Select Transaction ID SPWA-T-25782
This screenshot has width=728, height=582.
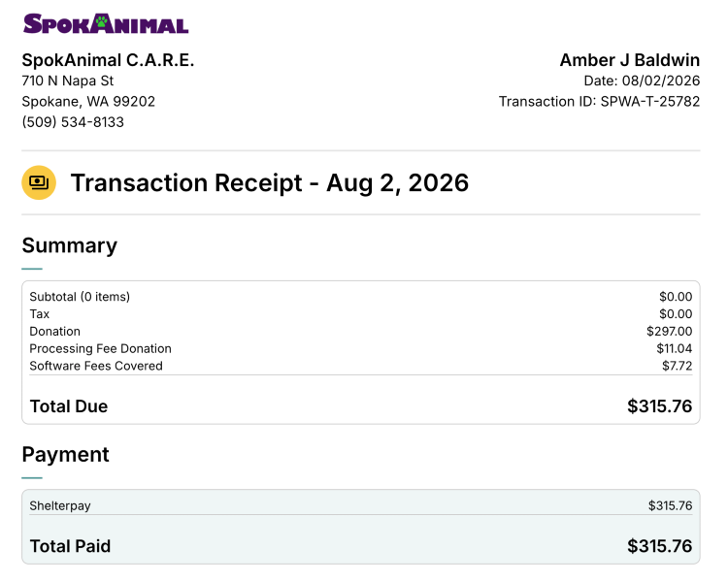599,102
